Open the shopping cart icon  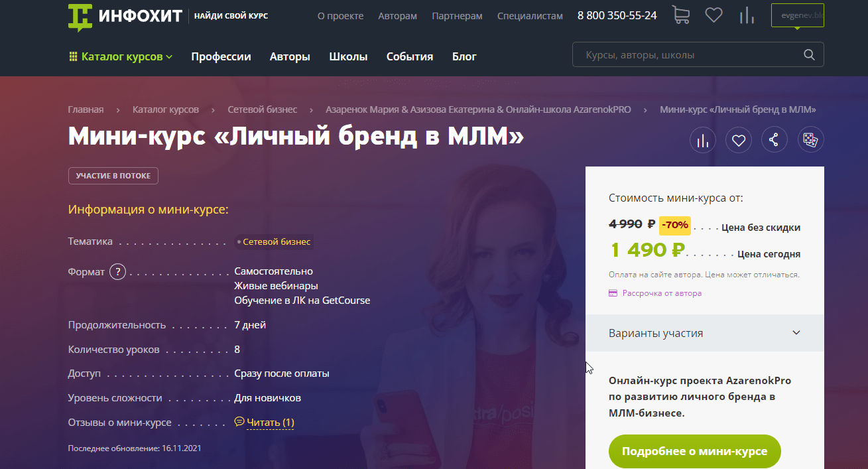coord(681,15)
